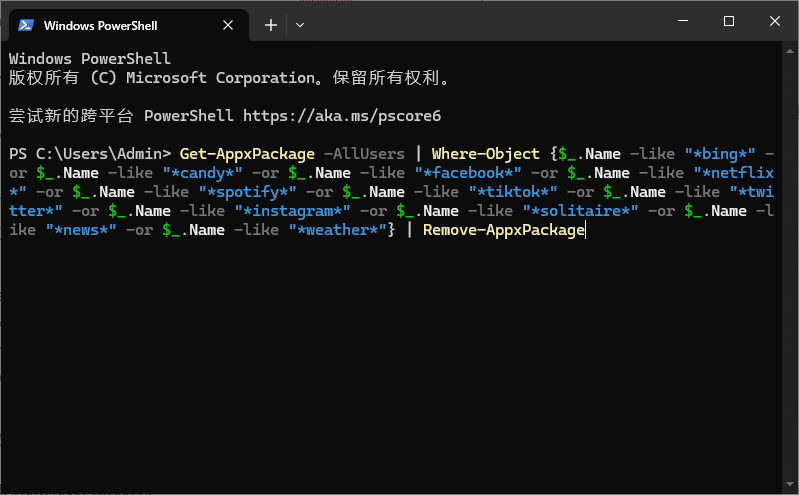Click the -AllUsers parameter text
Viewport: 799px width, 495px height.
pyautogui.click(x=364, y=154)
